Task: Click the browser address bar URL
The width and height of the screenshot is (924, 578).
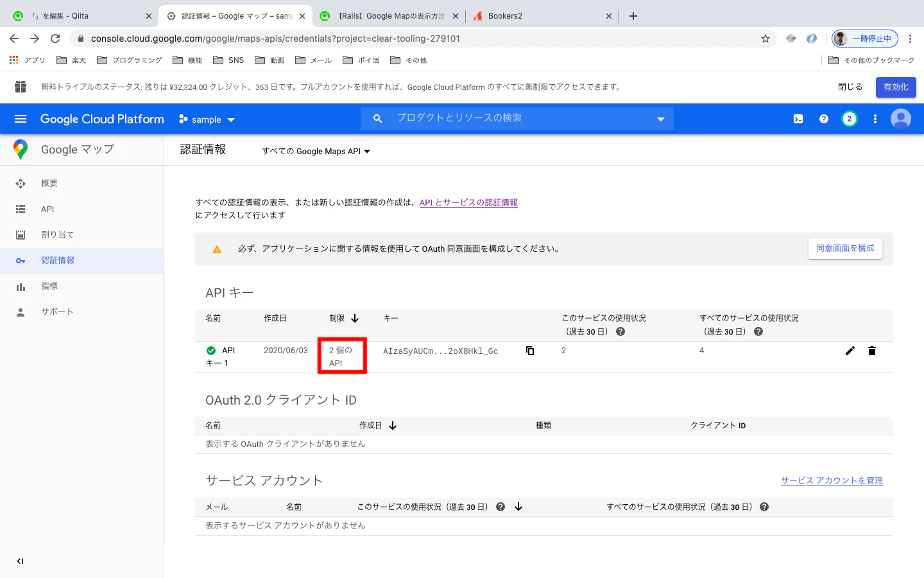Action: click(x=275, y=39)
